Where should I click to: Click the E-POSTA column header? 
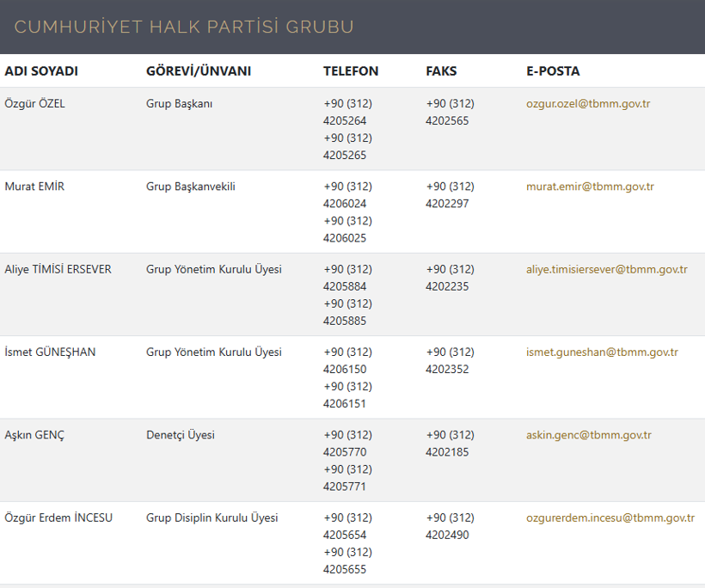[553, 71]
